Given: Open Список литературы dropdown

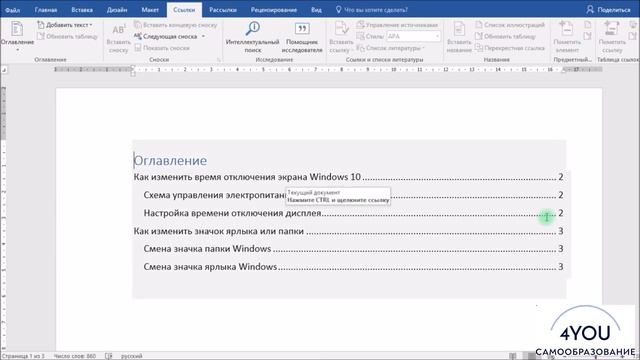Looking at the screenshot, I should pyautogui.click(x=391, y=48).
